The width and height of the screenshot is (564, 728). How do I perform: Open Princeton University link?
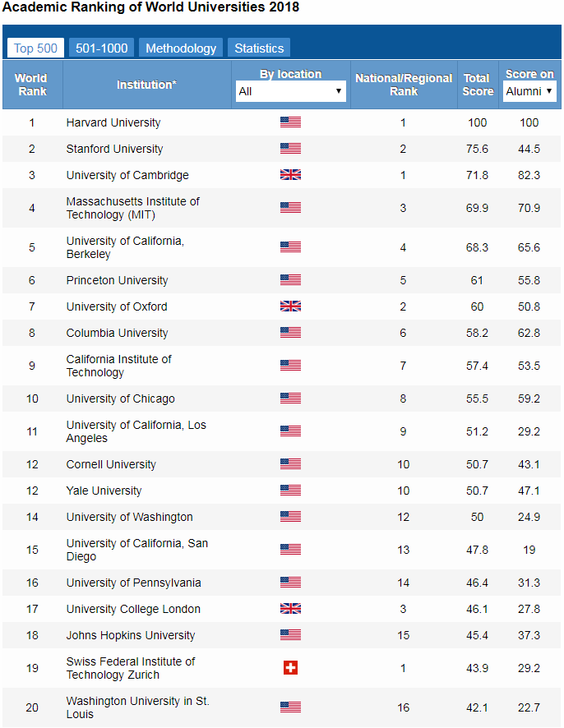[x=117, y=280]
